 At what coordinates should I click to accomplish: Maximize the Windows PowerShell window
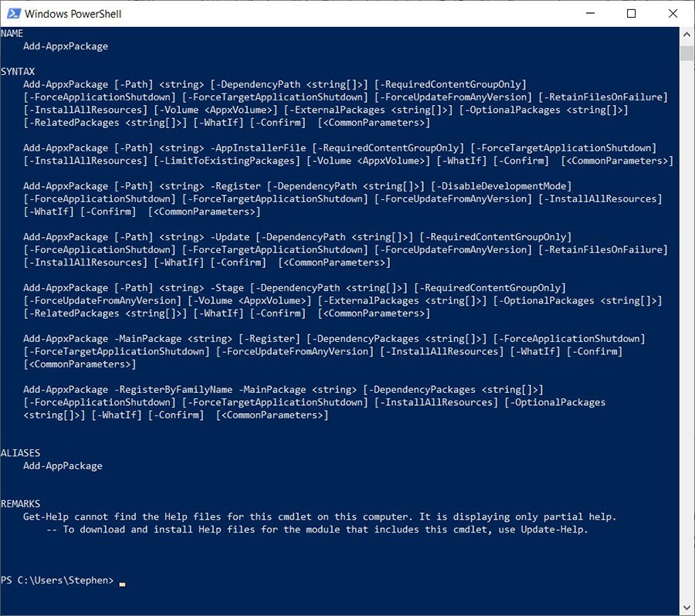(x=631, y=13)
